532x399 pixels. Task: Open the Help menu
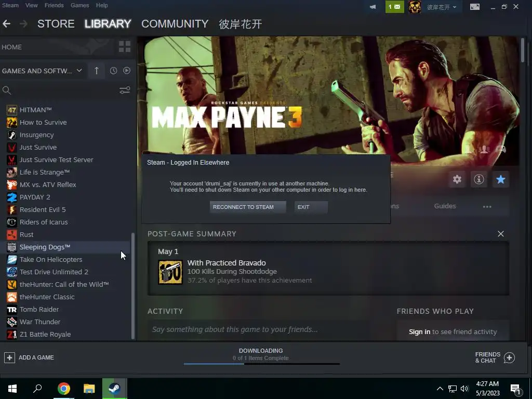coord(102,5)
